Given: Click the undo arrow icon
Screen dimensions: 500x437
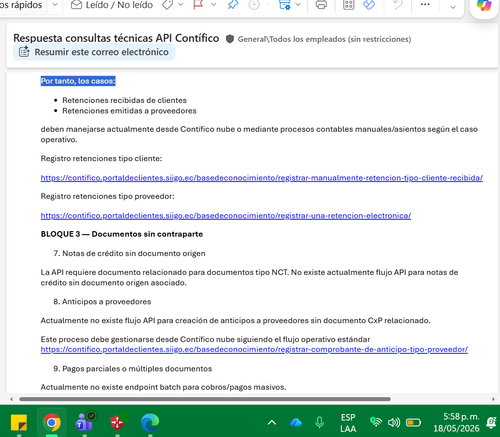Looking at the screenshot, I should (x=397, y=5).
